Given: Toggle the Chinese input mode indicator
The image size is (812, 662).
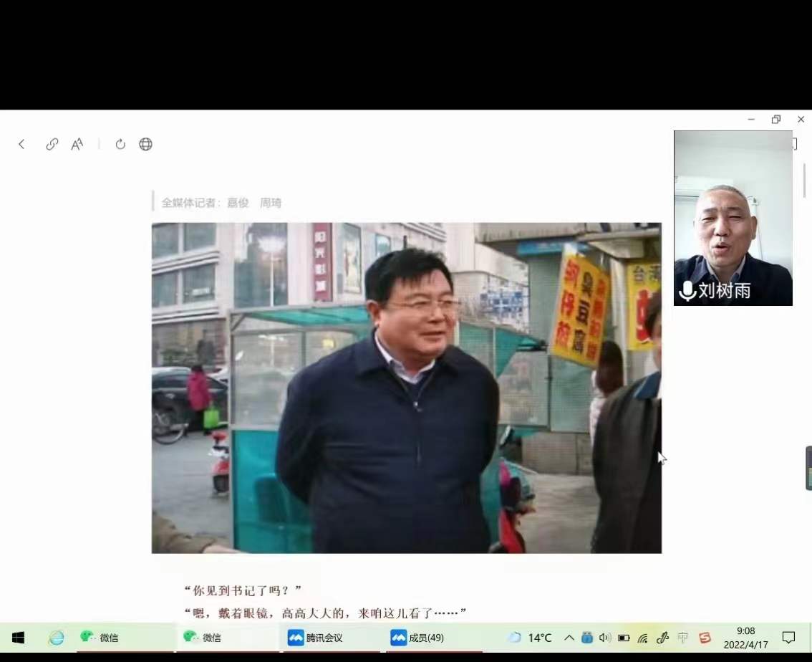Looking at the screenshot, I should click(x=683, y=638).
